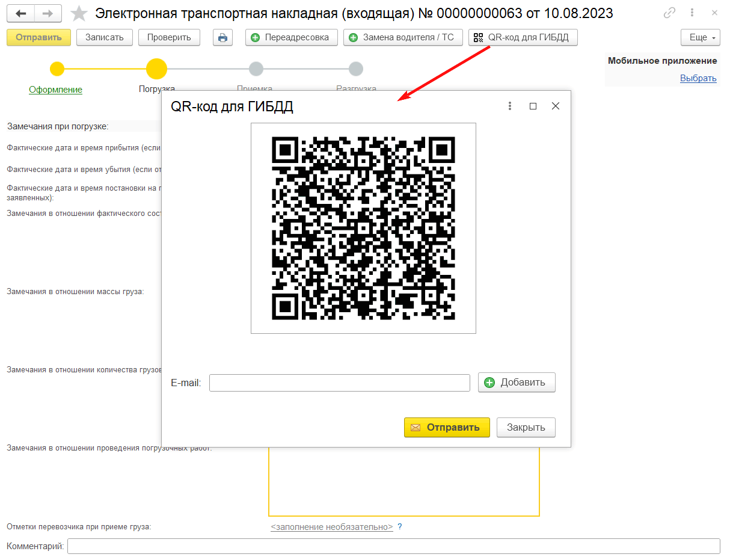730x560 pixels.
Task: Click the blue question mark help icon
Action: point(400,527)
